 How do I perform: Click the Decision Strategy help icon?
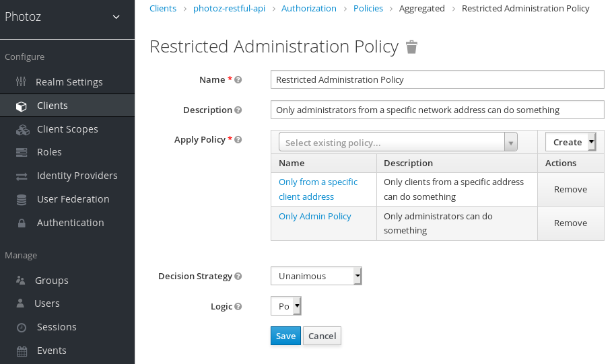pyautogui.click(x=238, y=277)
